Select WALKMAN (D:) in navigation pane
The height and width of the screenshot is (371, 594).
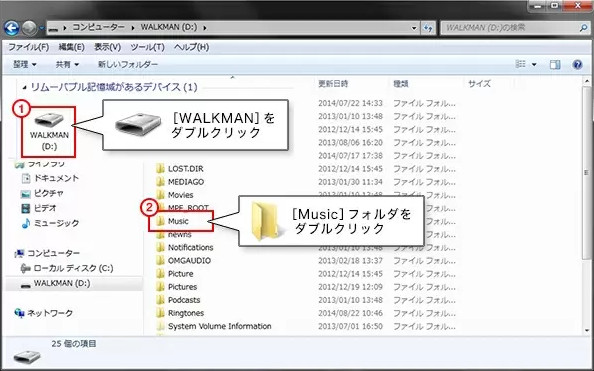click(x=62, y=283)
